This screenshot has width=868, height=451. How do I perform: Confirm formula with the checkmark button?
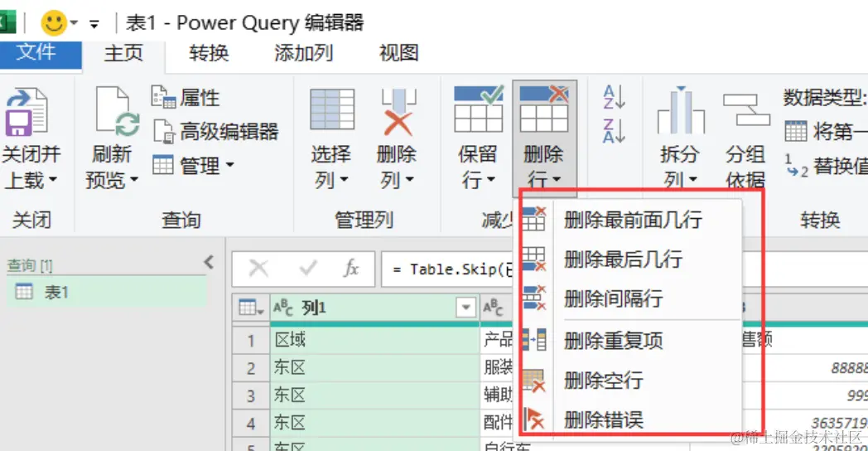click(x=308, y=269)
